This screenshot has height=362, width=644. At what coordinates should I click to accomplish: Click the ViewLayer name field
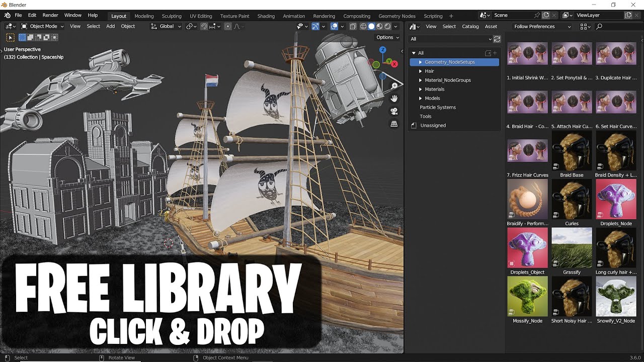[599, 16]
